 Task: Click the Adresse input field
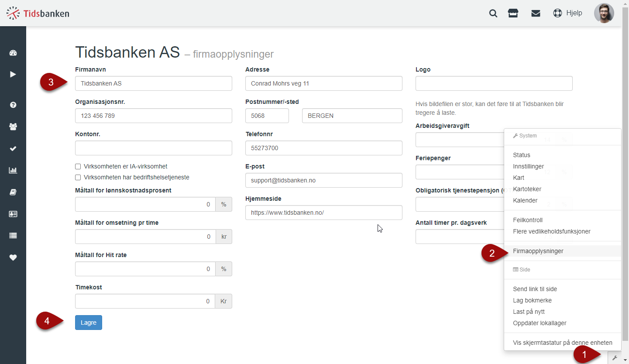click(324, 83)
